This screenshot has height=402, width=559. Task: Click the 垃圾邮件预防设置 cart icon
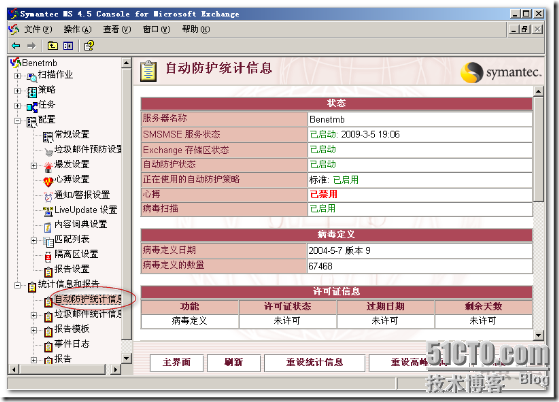(48, 151)
